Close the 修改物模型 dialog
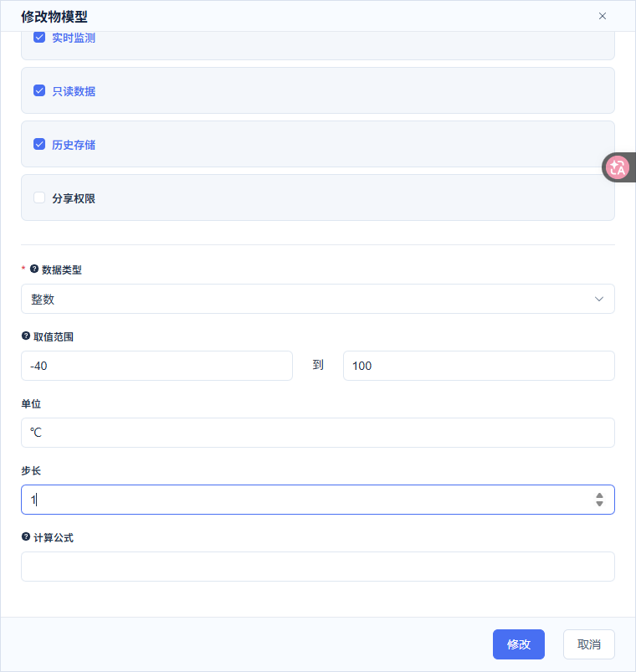Viewport: 636px width, 672px height. (603, 16)
